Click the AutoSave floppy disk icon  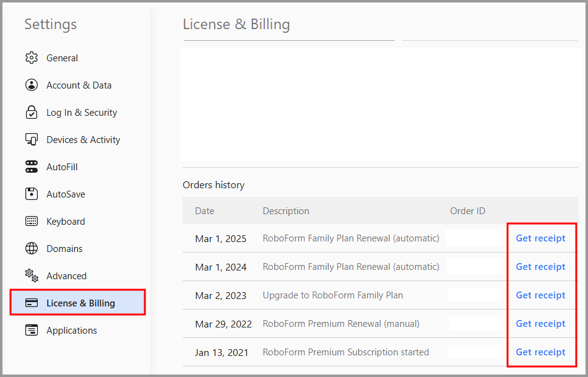point(32,194)
